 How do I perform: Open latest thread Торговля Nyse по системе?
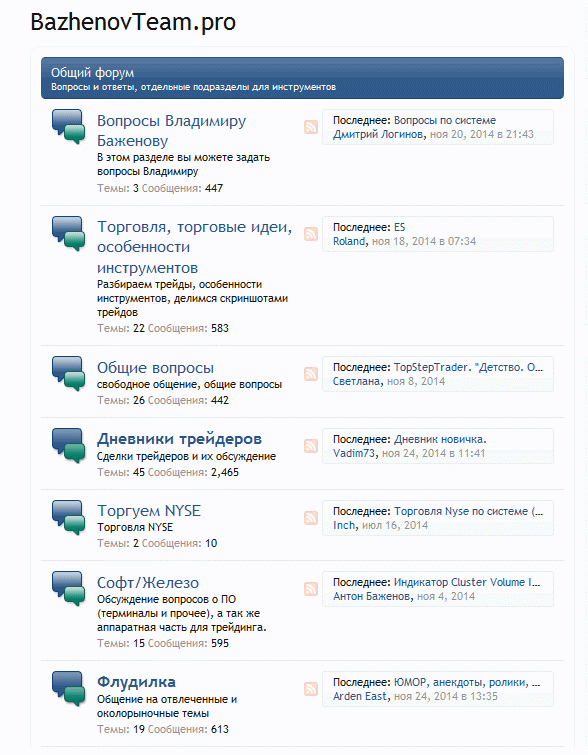click(468, 511)
